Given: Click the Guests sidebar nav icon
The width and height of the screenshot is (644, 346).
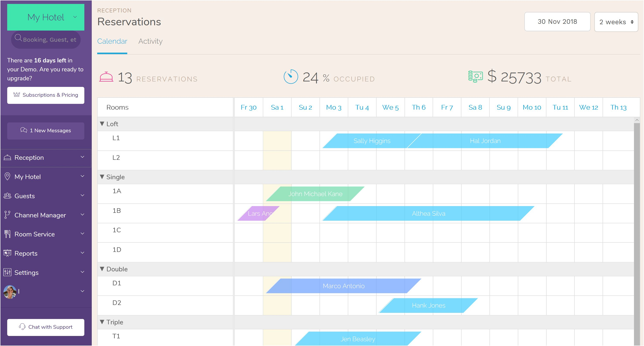Looking at the screenshot, I should click(7, 196).
